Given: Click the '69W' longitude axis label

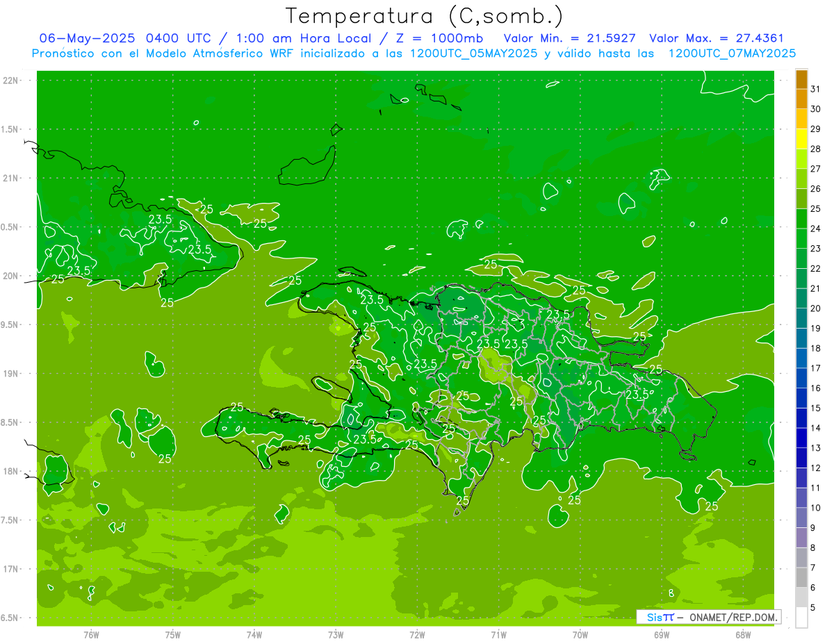Looking at the screenshot, I should click(662, 634).
